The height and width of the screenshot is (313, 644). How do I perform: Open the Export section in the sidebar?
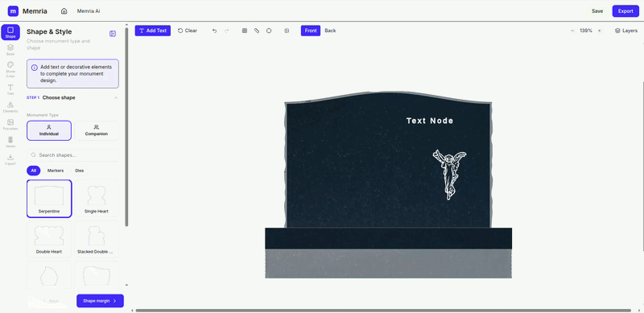[x=10, y=159]
